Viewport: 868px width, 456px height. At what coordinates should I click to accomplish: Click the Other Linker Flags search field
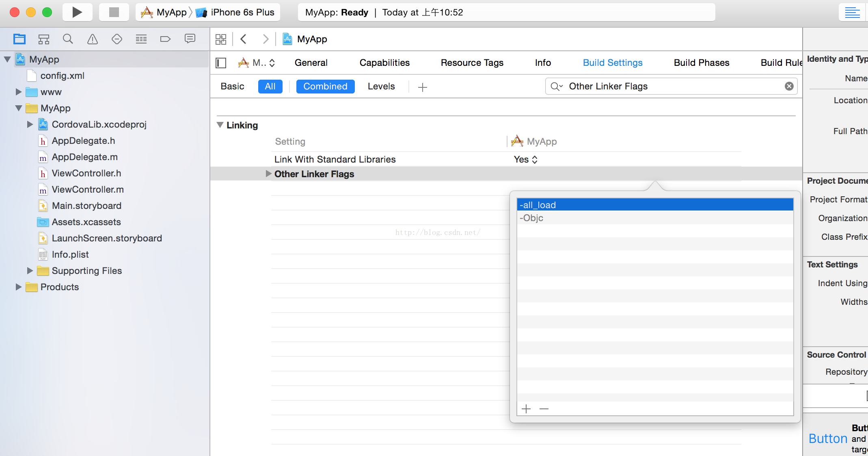(671, 86)
